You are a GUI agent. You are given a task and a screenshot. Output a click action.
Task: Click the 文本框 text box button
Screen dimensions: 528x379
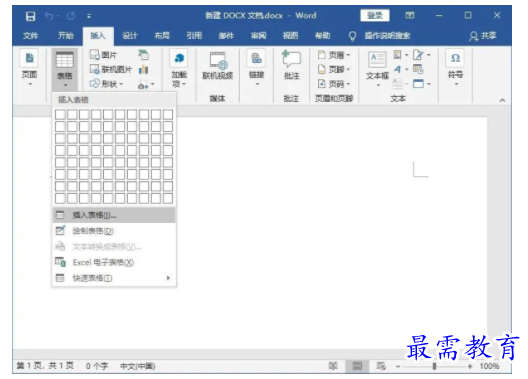377,69
